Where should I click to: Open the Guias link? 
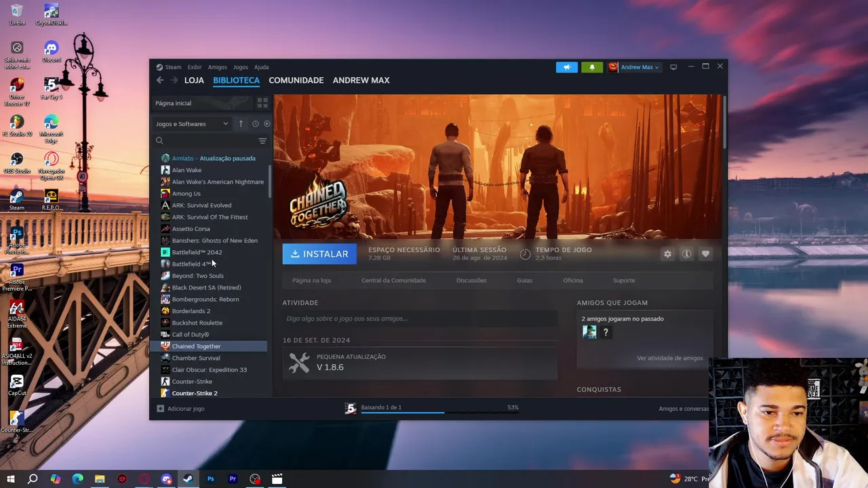click(524, 280)
